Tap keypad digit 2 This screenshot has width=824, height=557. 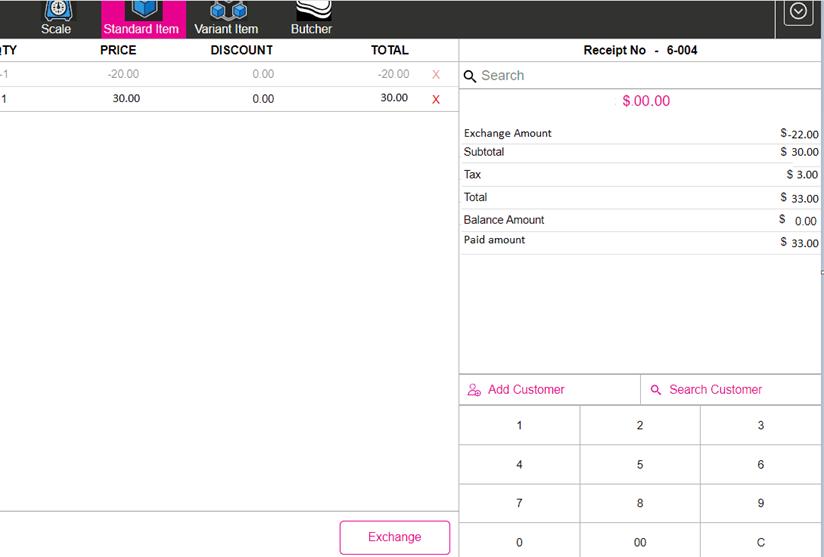(x=640, y=425)
